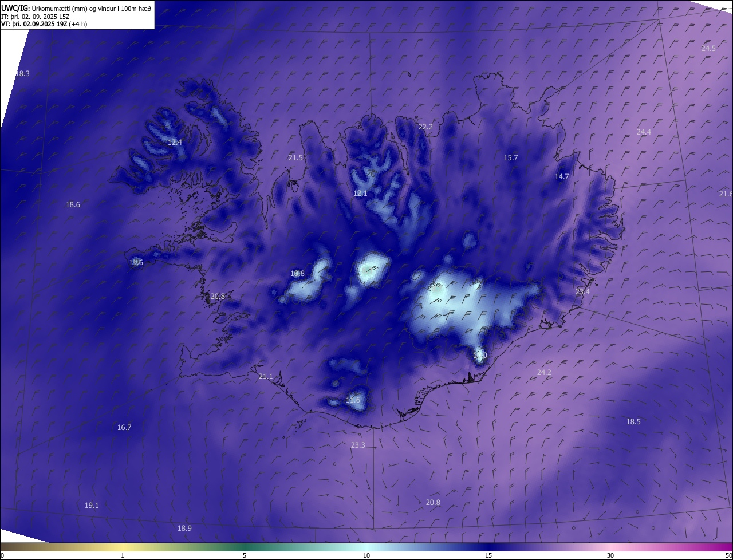Select the 19.1 map value
733x560 pixels.
pos(92,505)
